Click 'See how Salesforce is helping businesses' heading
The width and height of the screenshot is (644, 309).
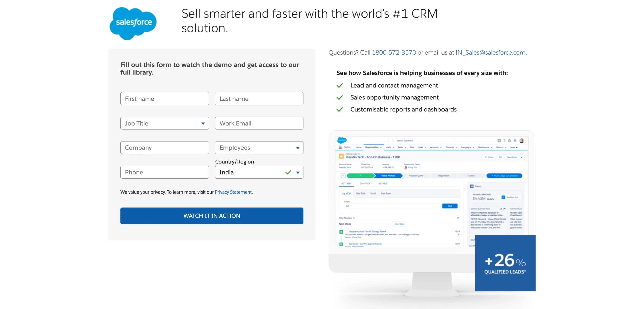[422, 73]
